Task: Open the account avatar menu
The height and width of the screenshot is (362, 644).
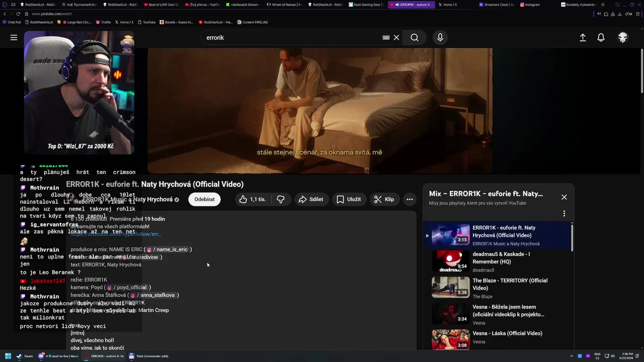Action: pyautogui.click(x=623, y=38)
